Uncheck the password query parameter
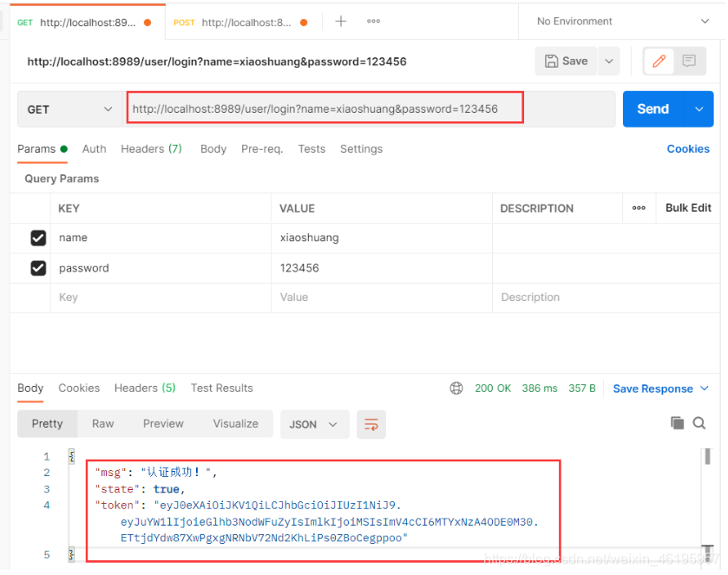 coord(38,268)
